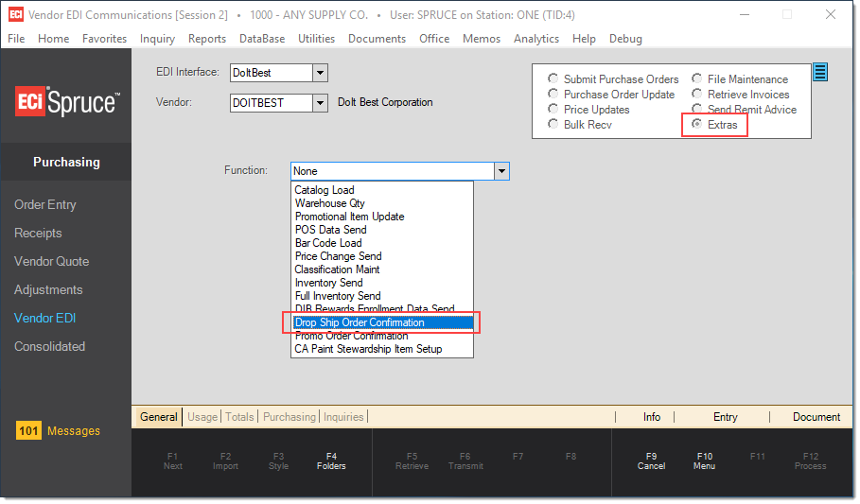Expand the EDI Interface dropdown
Viewport: 860px width, 504px height.
[320, 73]
